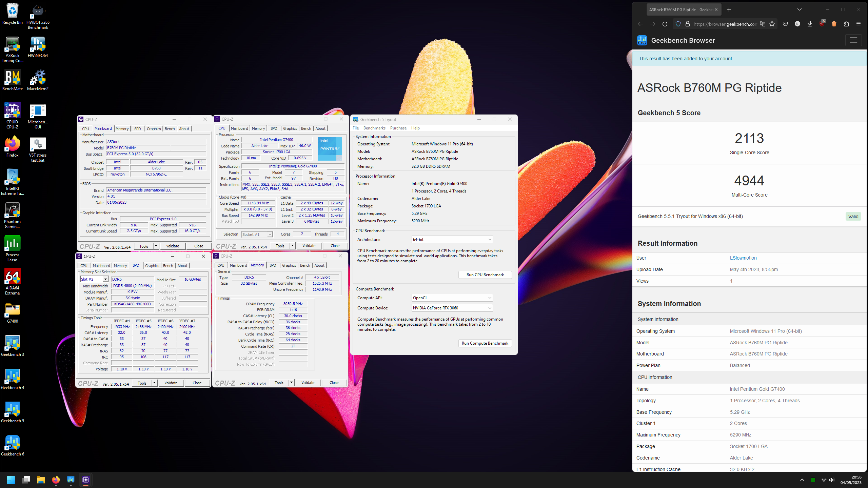Open Process Lasso desktop icon

[x=13, y=249]
